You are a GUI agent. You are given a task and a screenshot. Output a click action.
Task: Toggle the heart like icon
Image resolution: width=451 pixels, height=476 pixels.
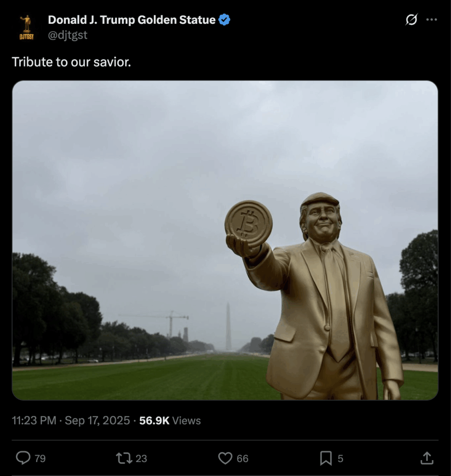coord(225,458)
